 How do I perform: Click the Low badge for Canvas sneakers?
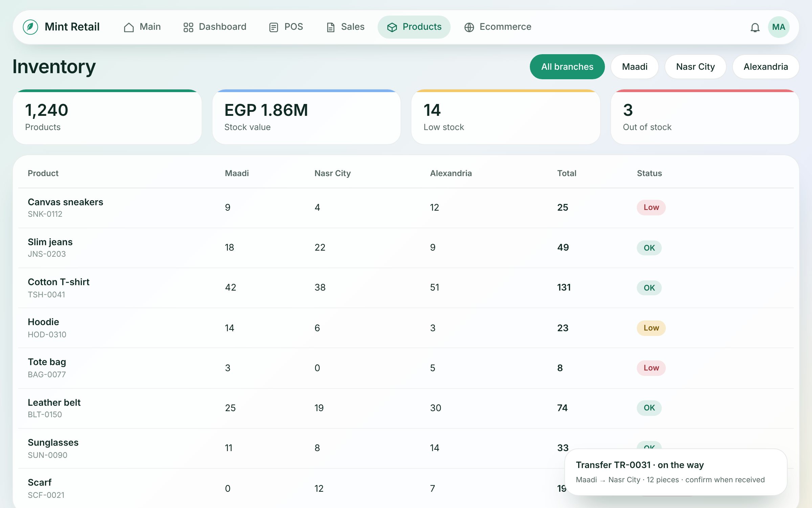tap(651, 207)
